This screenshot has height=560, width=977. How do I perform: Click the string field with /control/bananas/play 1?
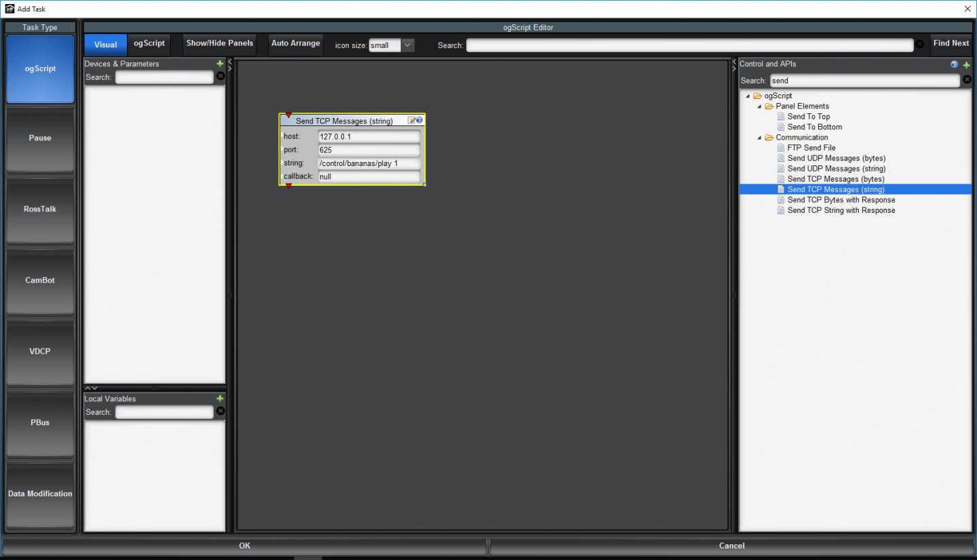point(369,163)
